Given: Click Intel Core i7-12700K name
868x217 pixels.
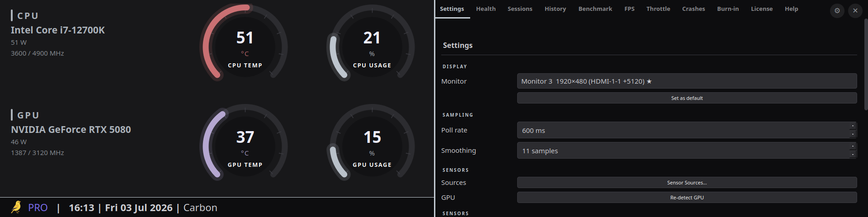Looking at the screenshot, I should point(58,30).
